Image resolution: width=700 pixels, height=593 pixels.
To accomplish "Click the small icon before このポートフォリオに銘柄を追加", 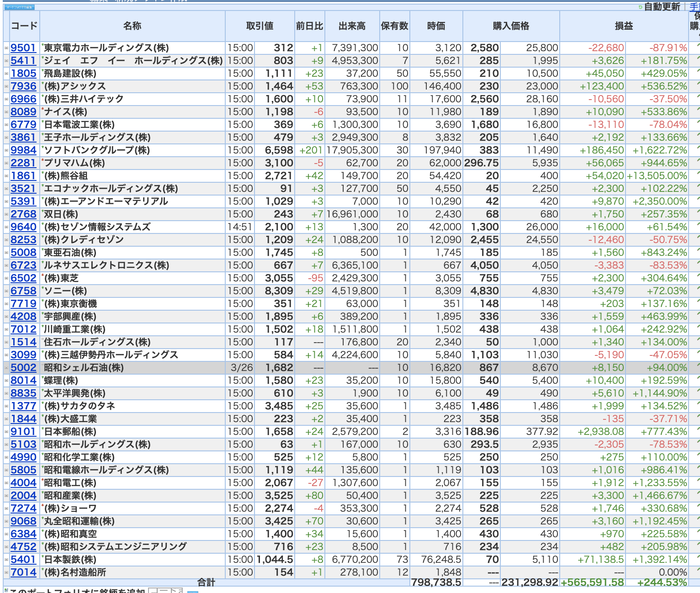I will click(6, 590).
